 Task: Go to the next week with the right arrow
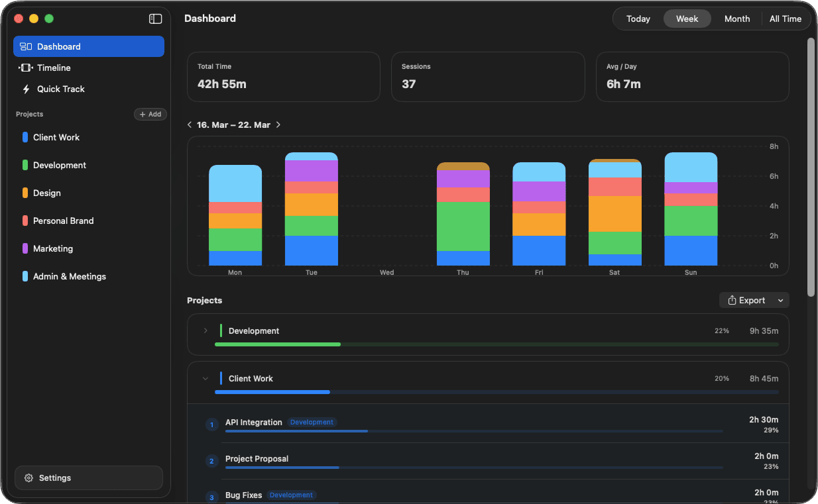coord(278,125)
